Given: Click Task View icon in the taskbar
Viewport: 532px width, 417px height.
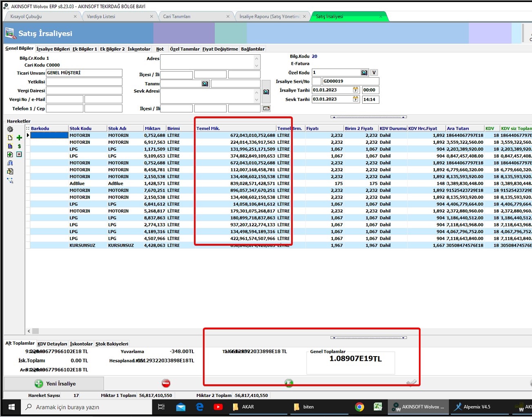Looking at the screenshot, I should [x=161, y=407].
